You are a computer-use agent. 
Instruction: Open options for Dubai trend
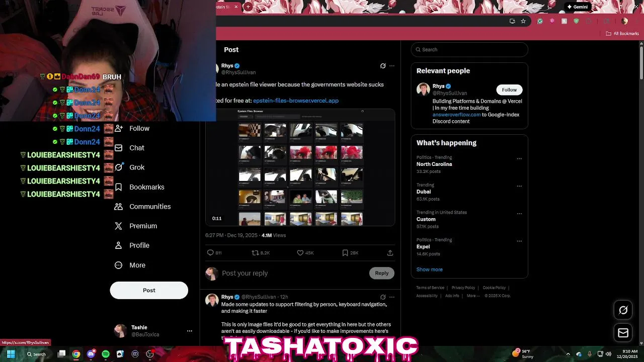tap(519, 186)
